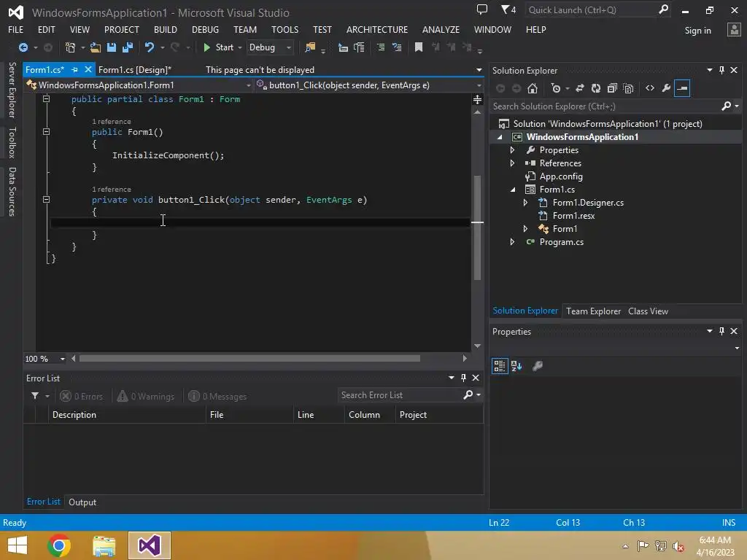This screenshot has height=560, width=747.
Task: Save all files using the multi-disk icon
Action: (x=127, y=47)
